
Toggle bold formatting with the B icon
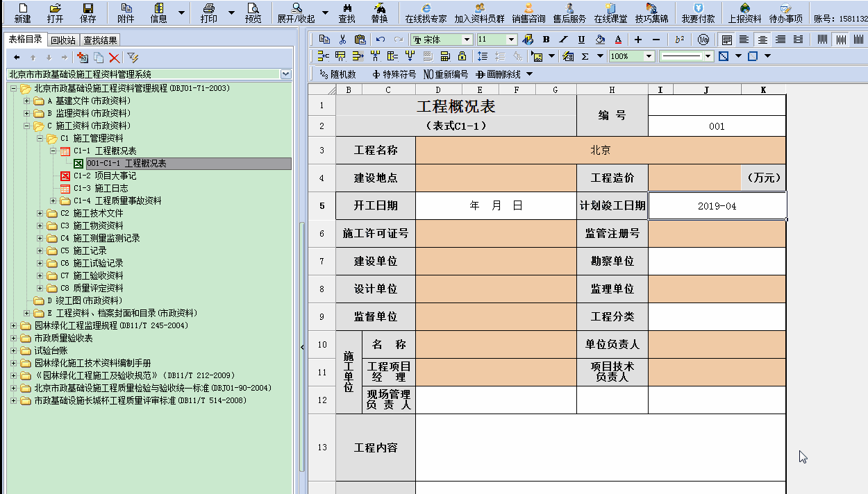(547, 40)
